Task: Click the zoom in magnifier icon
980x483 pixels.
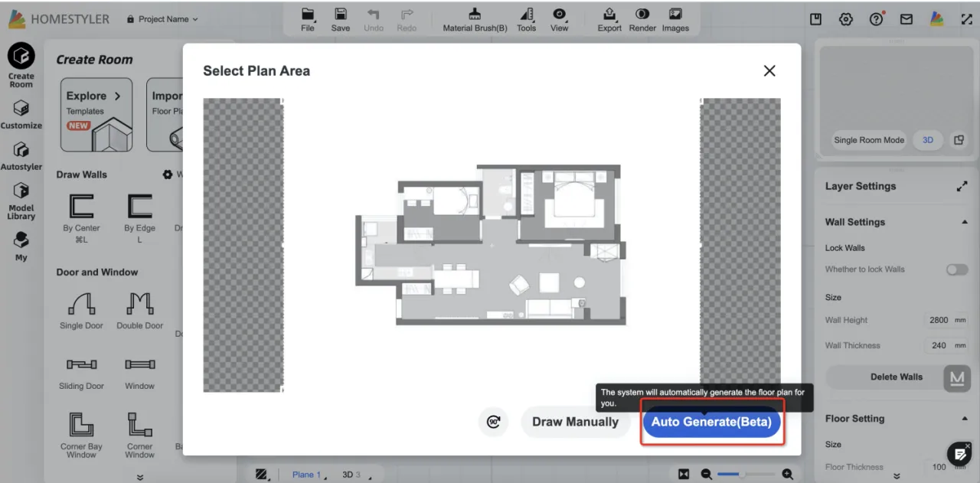Action: [788, 475]
